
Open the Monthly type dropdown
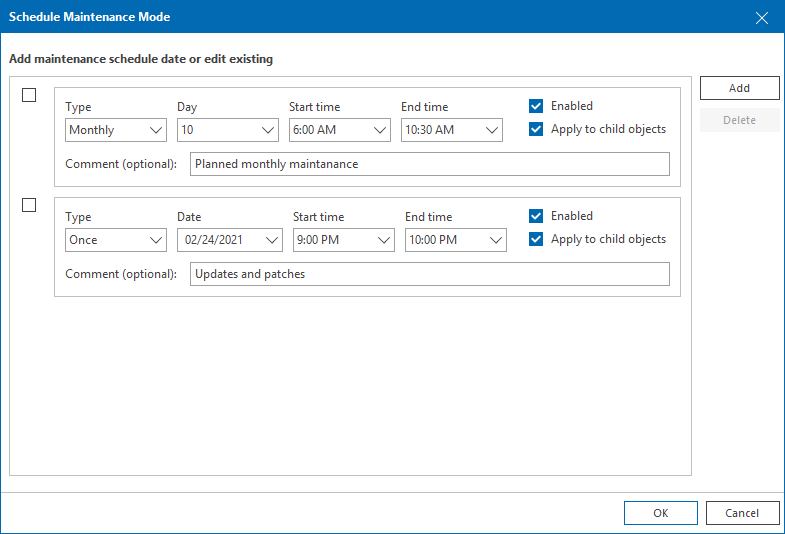click(116, 130)
